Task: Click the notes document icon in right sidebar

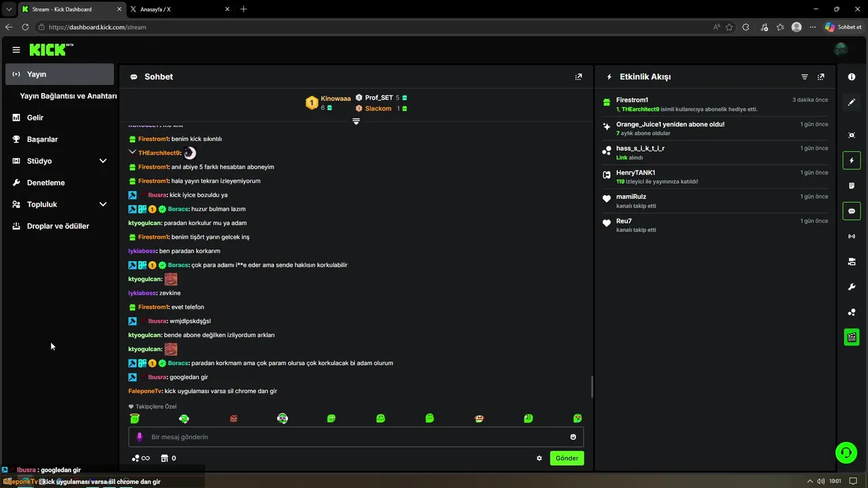Action: click(x=852, y=186)
